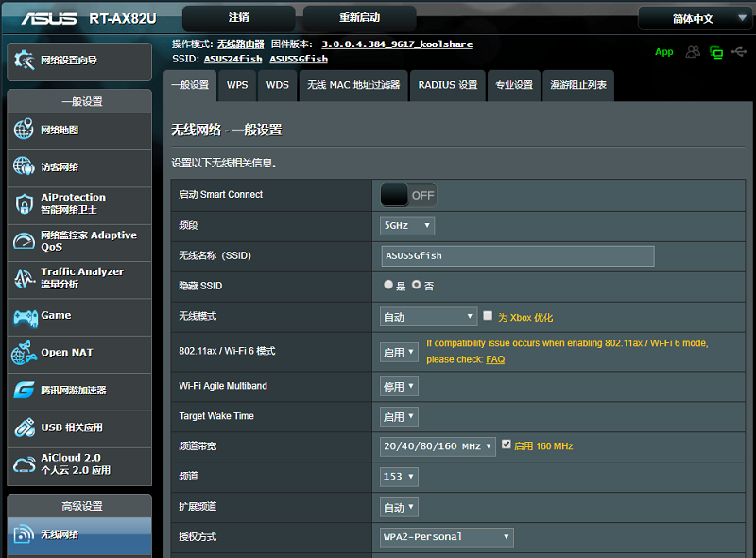The width and height of the screenshot is (756, 558).
Task: Click the USB status icon in header
Action: click(x=739, y=51)
